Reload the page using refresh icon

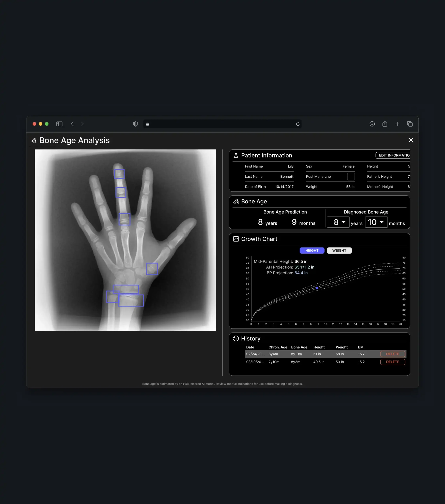pyautogui.click(x=298, y=124)
